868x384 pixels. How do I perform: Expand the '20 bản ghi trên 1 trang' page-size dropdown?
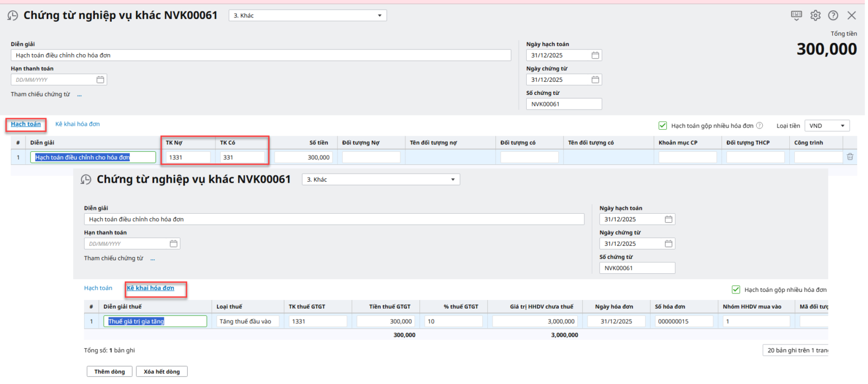coord(796,350)
